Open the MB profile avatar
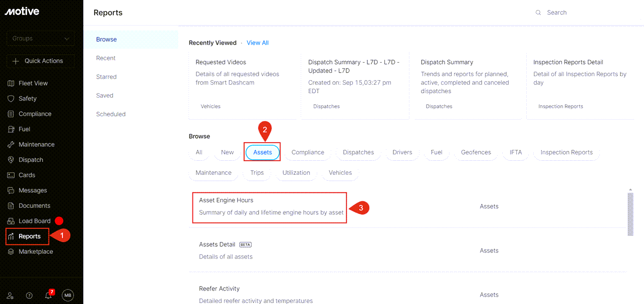This screenshot has height=304, width=644. pos(68,295)
